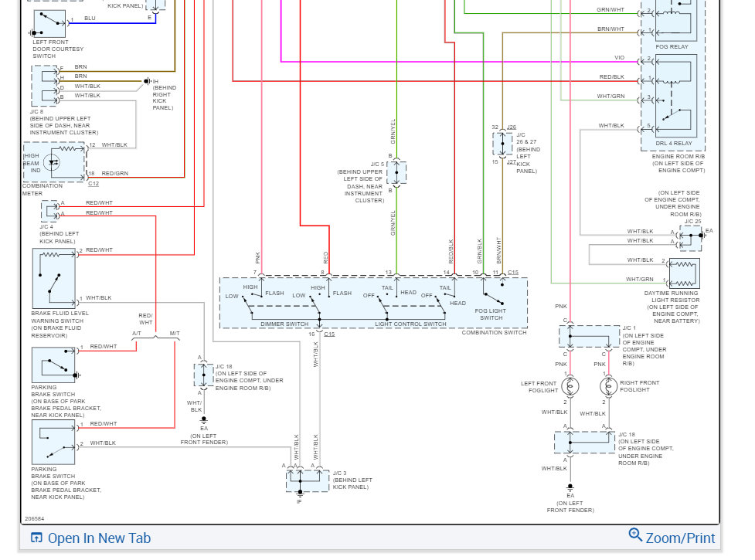Click the upper parking brake switch symbol
Screen dimensions: 755x560
click(53, 365)
